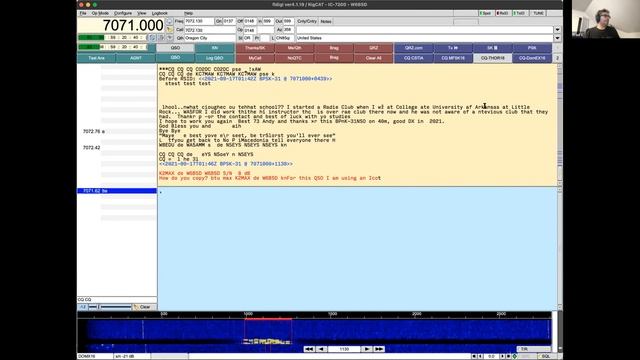Screen dimensions: 640x360
Task: Click the browser squelch slider
Action: pyautogui.click(x=111, y=307)
